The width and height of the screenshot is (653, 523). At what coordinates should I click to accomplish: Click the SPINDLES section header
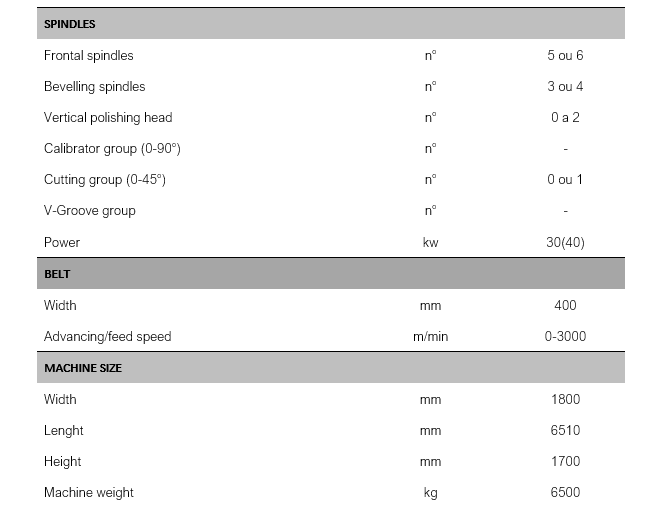[x=70, y=24]
